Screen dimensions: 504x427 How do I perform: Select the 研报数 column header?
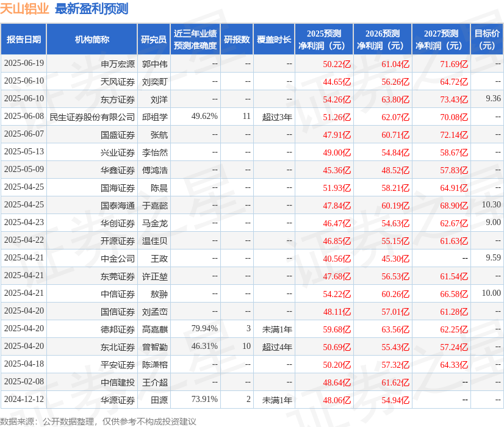click(237, 38)
